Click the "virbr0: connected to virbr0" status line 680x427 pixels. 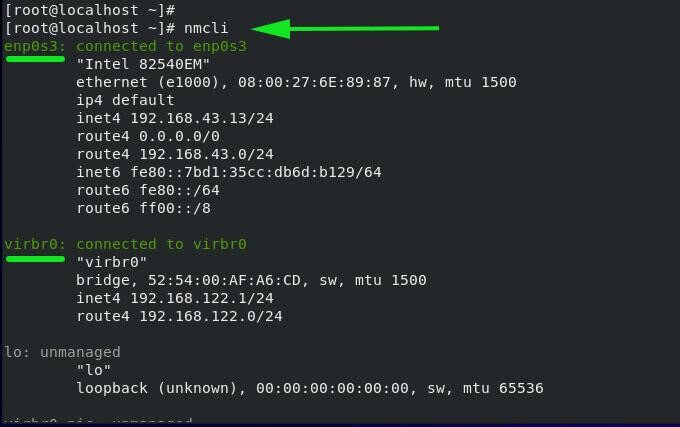pyautogui.click(x=125, y=244)
